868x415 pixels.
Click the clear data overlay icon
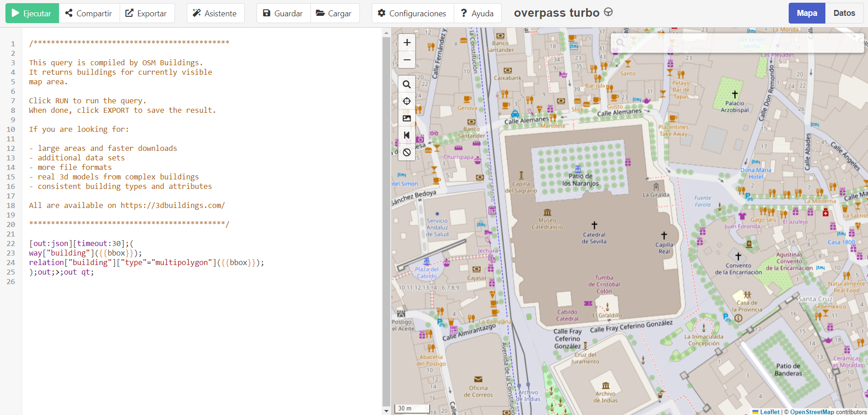pyautogui.click(x=407, y=152)
